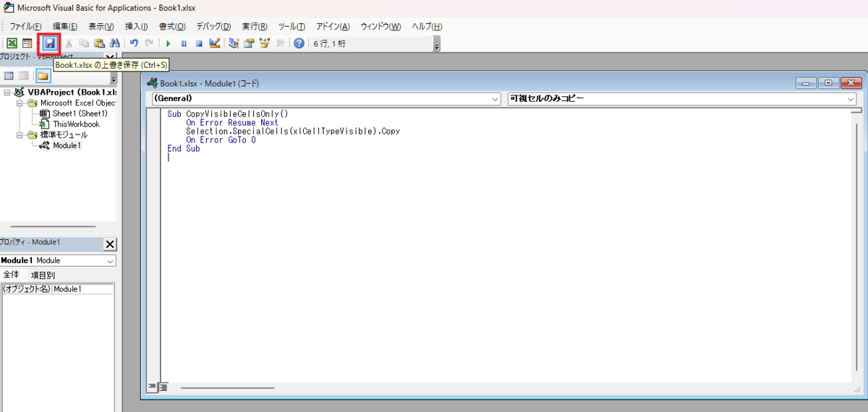This screenshot has height=412, width=868.
Task: Click the Paste clipboard toolbar icon
Action: (100, 43)
